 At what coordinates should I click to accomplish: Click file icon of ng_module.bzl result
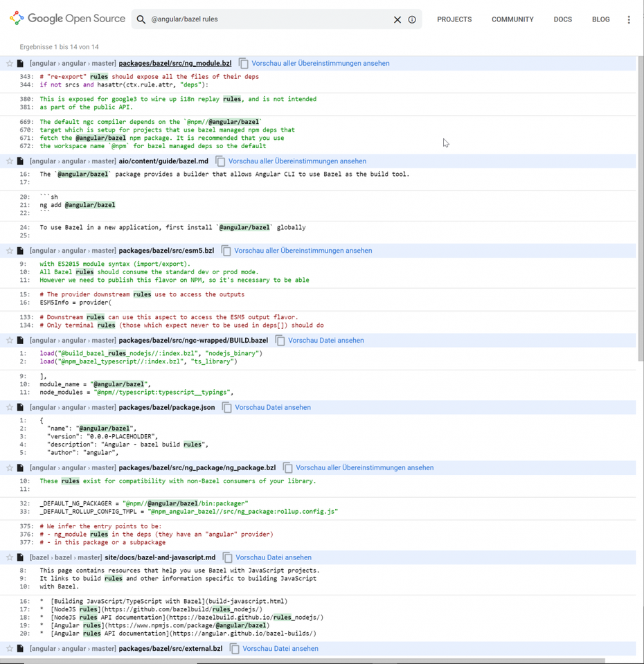pyautogui.click(x=20, y=64)
